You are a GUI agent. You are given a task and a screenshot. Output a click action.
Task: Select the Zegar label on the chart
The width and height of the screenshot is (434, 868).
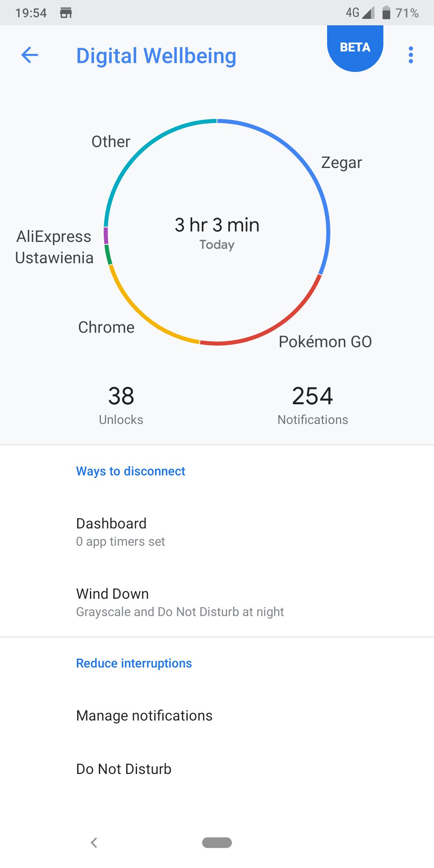coord(342,162)
